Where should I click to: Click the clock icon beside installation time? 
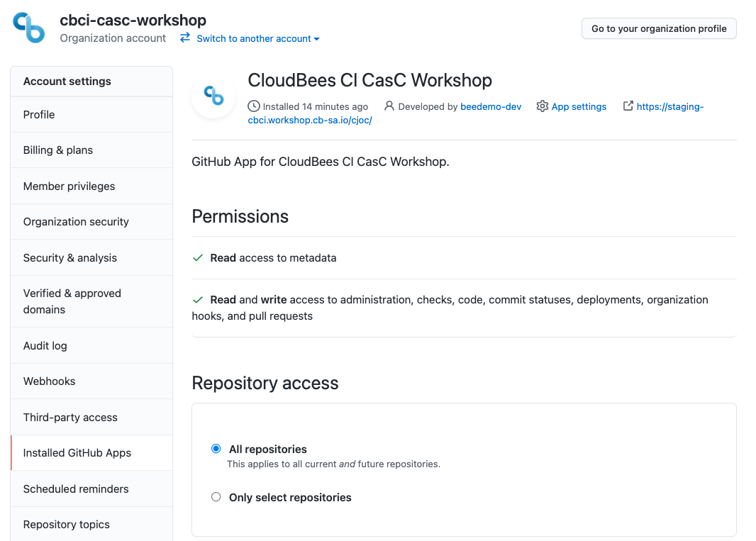click(x=254, y=106)
